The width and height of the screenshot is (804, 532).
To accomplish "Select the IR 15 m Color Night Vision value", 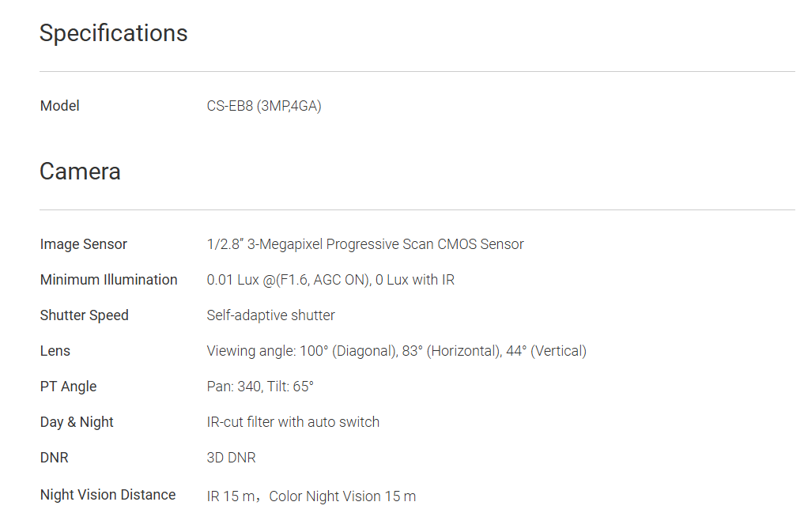I will (311, 496).
